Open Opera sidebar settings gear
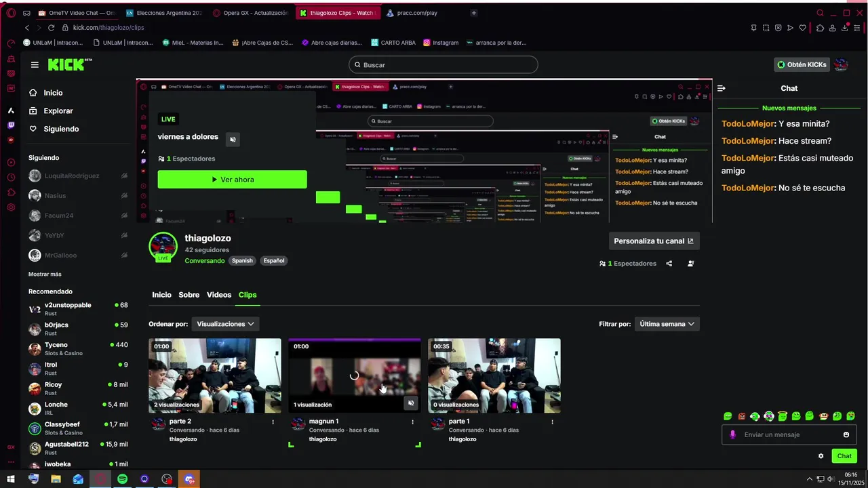The image size is (868, 488). (x=11, y=207)
